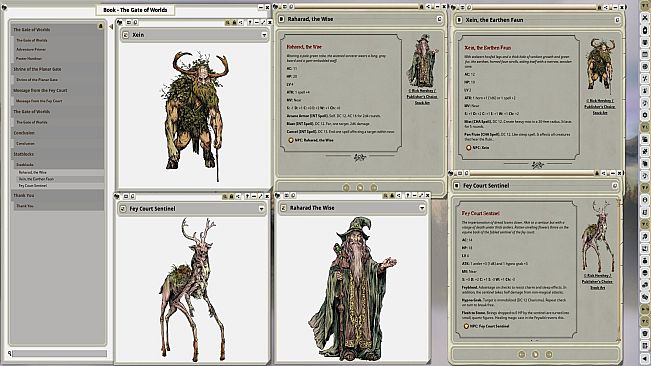Open help for Raharad The Wise image window
The width and height of the screenshot is (651, 366).
click(408, 195)
